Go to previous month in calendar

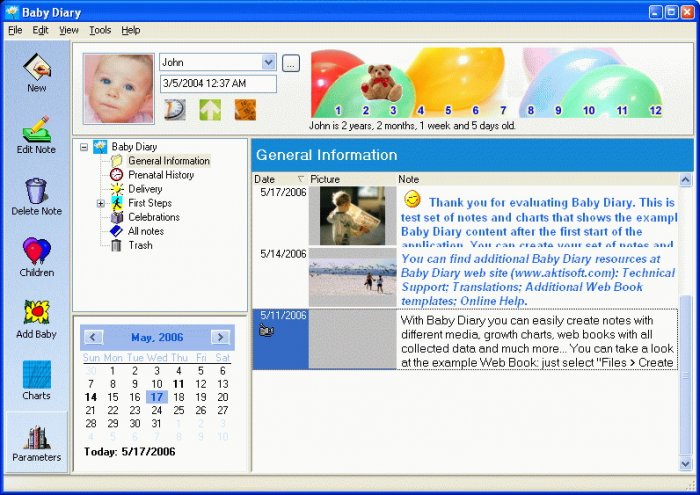coord(93,337)
